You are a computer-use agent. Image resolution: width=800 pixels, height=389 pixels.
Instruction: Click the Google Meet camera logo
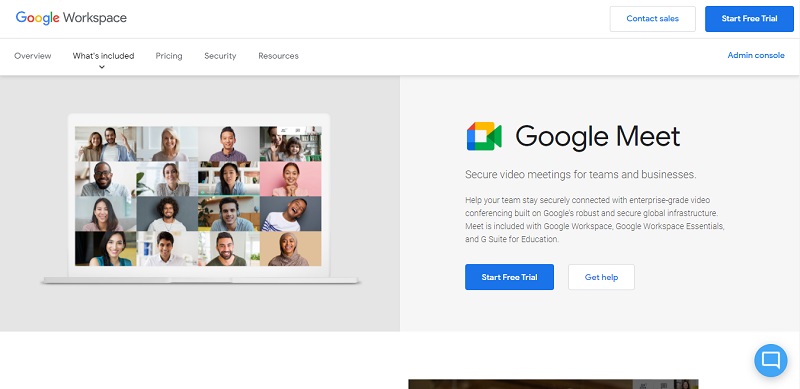point(484,136)
